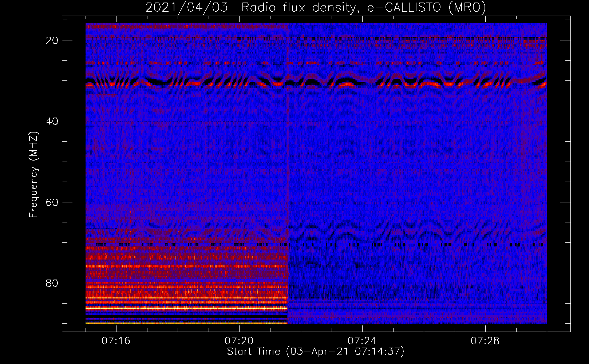The height and width of the screenshot is (364, 589).
Task: Click the plot title '2021/04/03 Radio flux density'
Action: tap(316, 7)
